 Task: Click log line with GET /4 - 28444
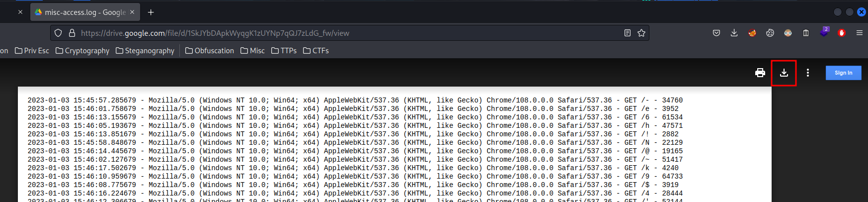pyautogui.click(x=355, y=193)
